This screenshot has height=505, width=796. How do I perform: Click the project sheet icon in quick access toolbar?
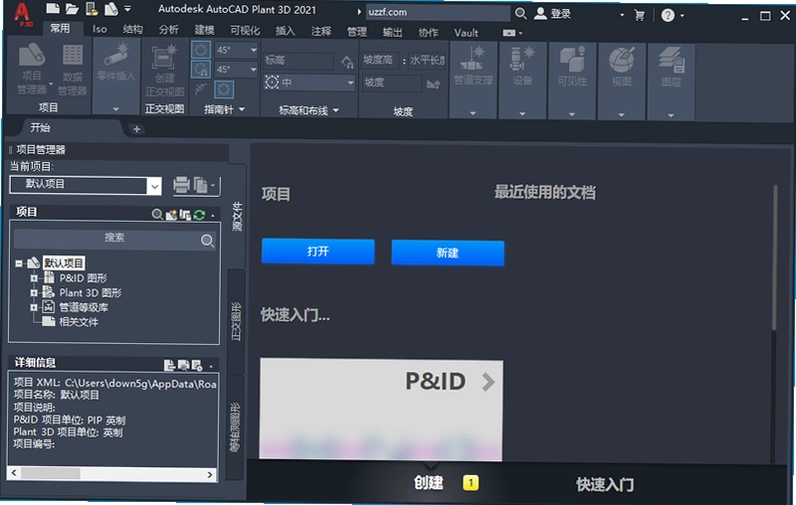tap(111, 9)
